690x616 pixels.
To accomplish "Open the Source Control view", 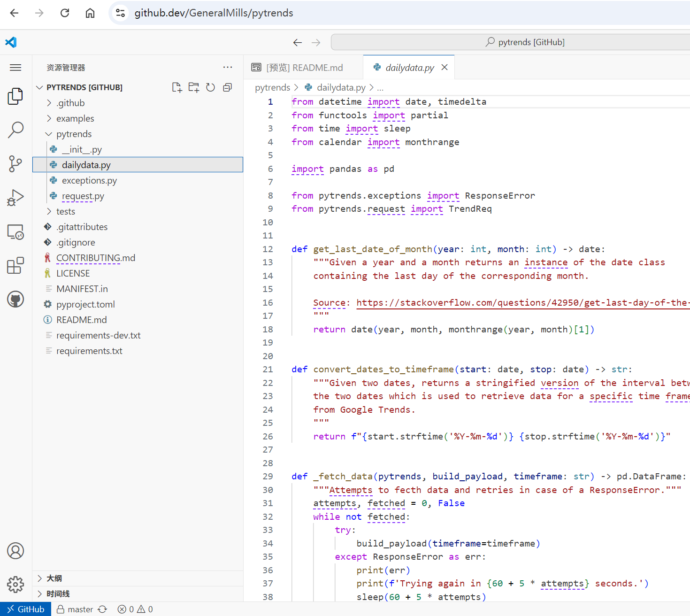I will [15, 164].
